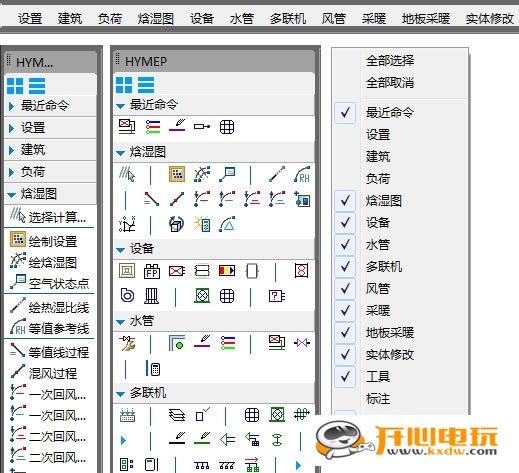Click green dot corner icon in 水管 section
Viewport: 519px width, 473px height.
pyautogui.click(x=177, y=343)
